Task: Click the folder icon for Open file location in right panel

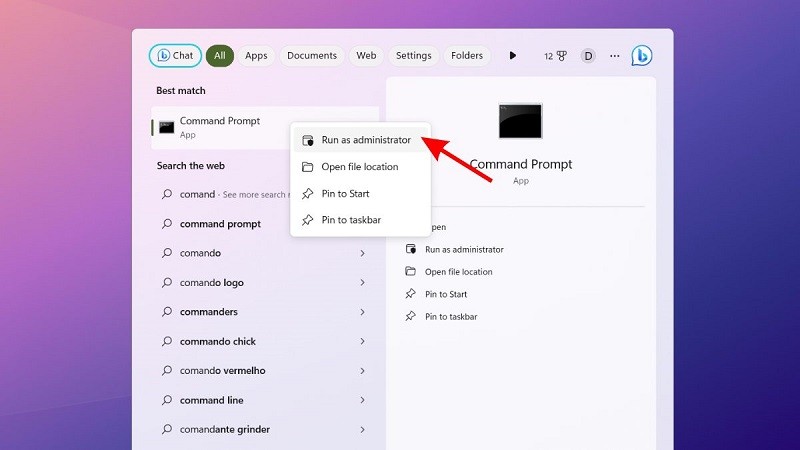Action: (x=410, y=272)
